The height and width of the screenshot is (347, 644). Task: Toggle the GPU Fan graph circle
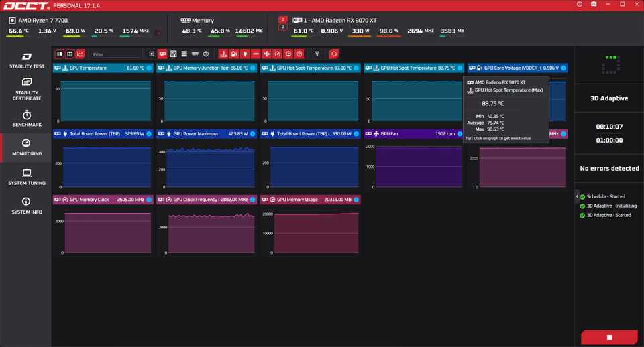(x=460, y=134)
